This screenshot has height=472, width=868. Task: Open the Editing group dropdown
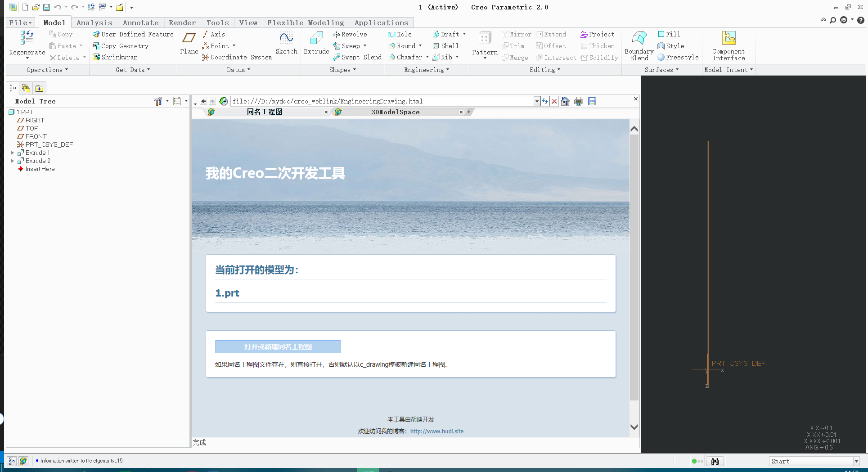pyautogui.click(x=545, y=70)
